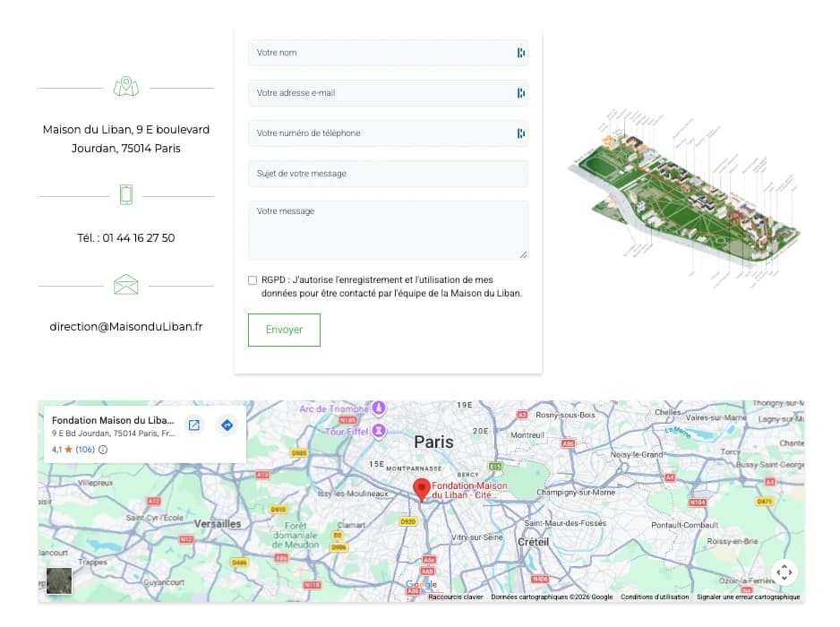Click the Envoyer button
The image size is (840, 627).
tap(284, 330)
